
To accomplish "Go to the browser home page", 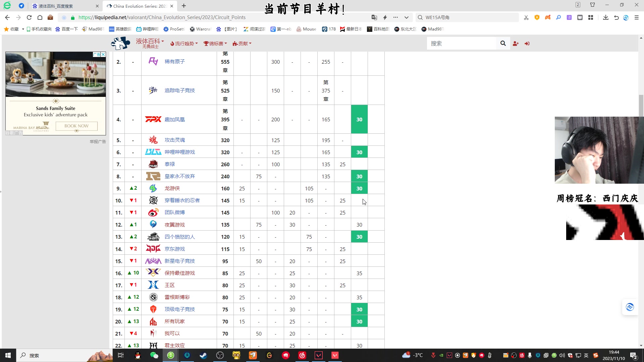I will (x=40, y=17).
